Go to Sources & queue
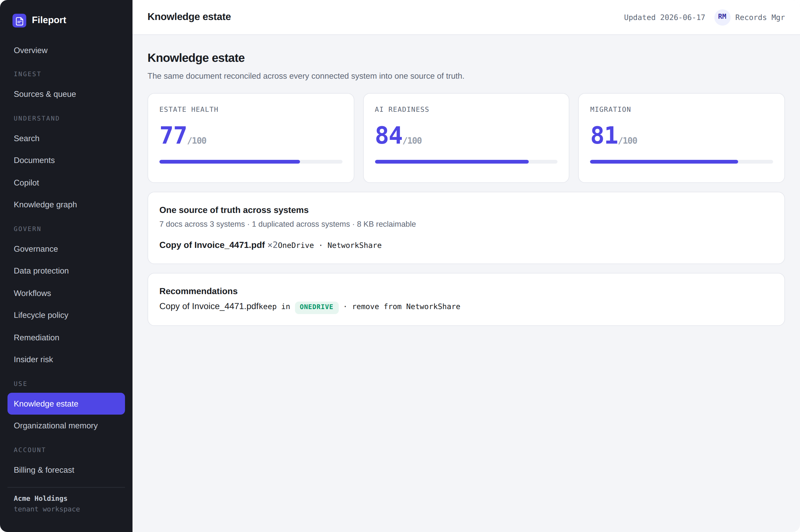This screenshot has height=532, width=800. coord(66,94)
